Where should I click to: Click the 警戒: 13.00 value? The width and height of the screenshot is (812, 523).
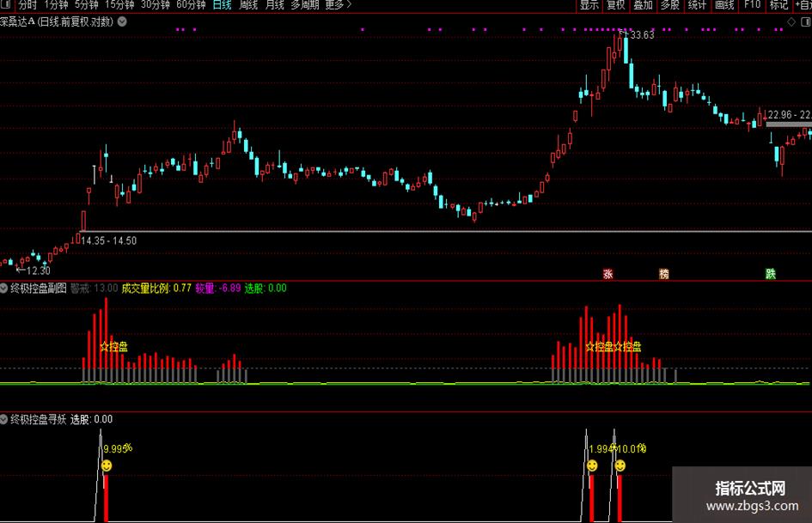94,288
